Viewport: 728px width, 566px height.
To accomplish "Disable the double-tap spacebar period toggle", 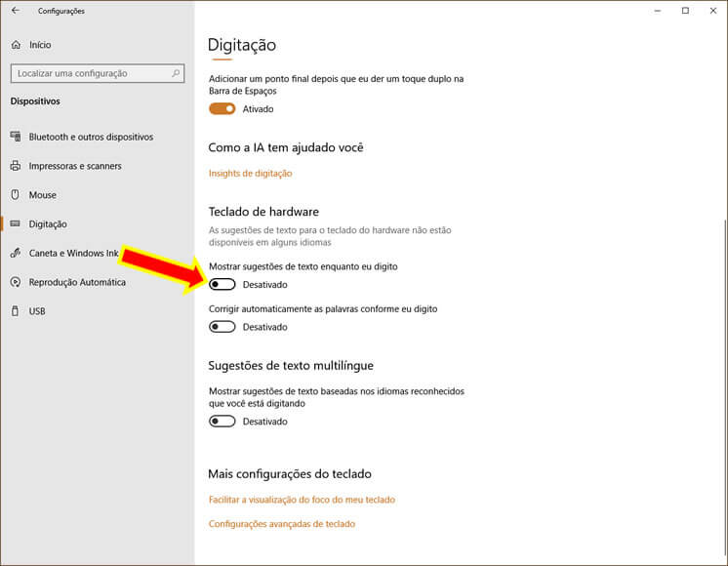I will 222,109.
